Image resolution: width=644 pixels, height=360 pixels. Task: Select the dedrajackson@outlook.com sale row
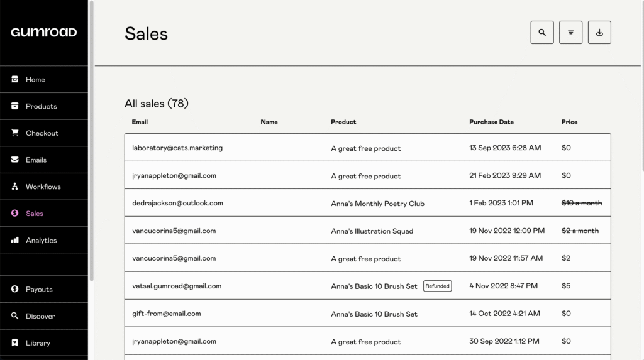pyautogui.click(x=177, y=204)
